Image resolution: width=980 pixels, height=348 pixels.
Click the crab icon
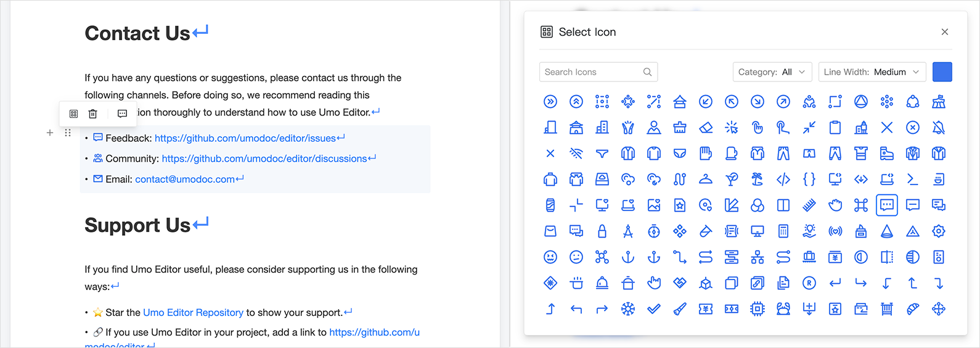point(783,309)
